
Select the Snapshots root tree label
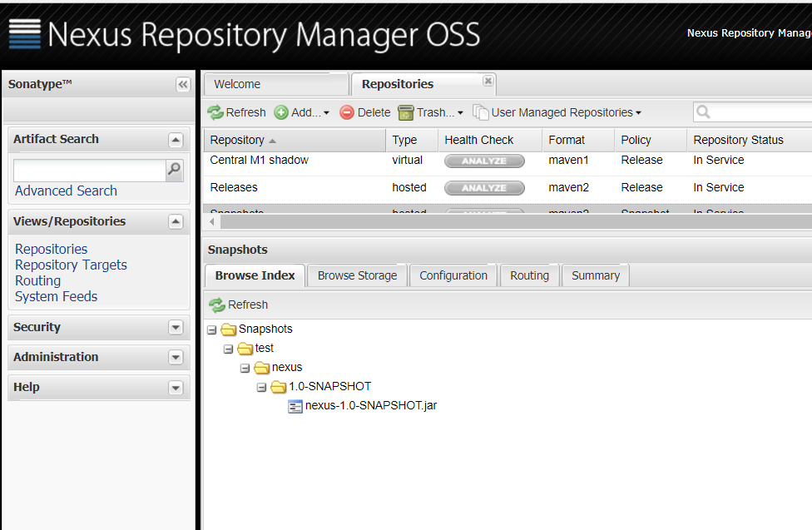[x=265, y=329]
